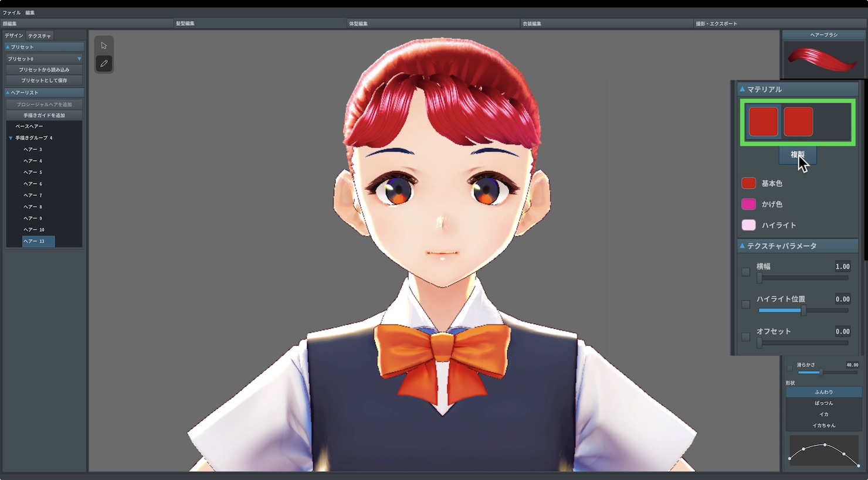Click プリセットとして保存 button
The width and height of the screenshot is (868, 480).
coord(44,80)
